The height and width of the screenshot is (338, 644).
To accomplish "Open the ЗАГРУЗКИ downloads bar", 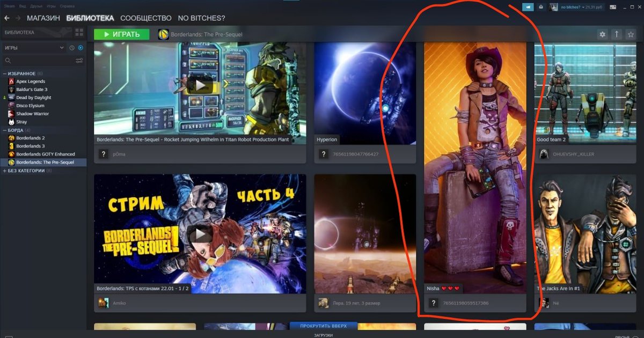I will tap(323, 335).
